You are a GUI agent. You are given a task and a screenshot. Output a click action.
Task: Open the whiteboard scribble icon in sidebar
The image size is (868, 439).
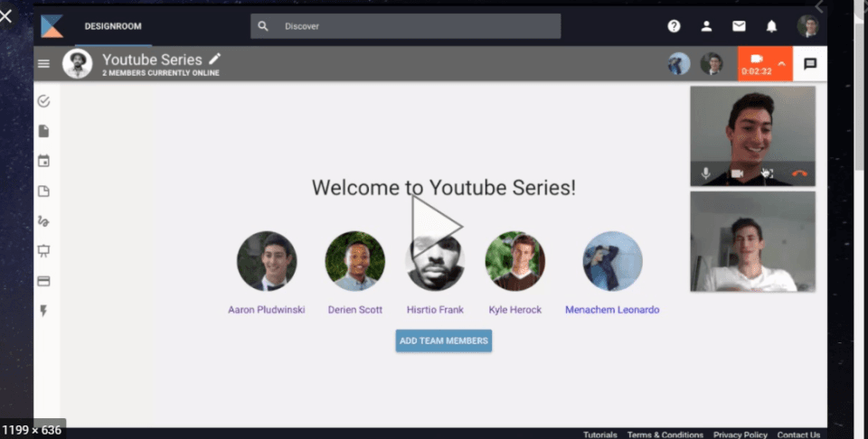click(43, 221)
